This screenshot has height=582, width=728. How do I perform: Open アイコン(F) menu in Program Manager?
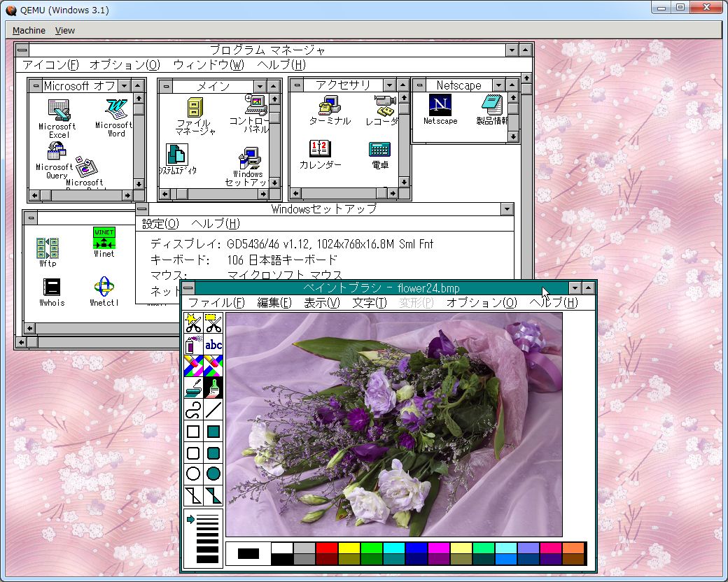50,64
